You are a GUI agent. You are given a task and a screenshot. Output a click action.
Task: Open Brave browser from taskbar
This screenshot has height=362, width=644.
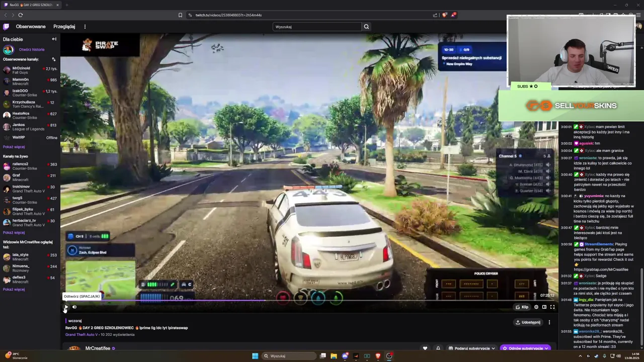378,356
